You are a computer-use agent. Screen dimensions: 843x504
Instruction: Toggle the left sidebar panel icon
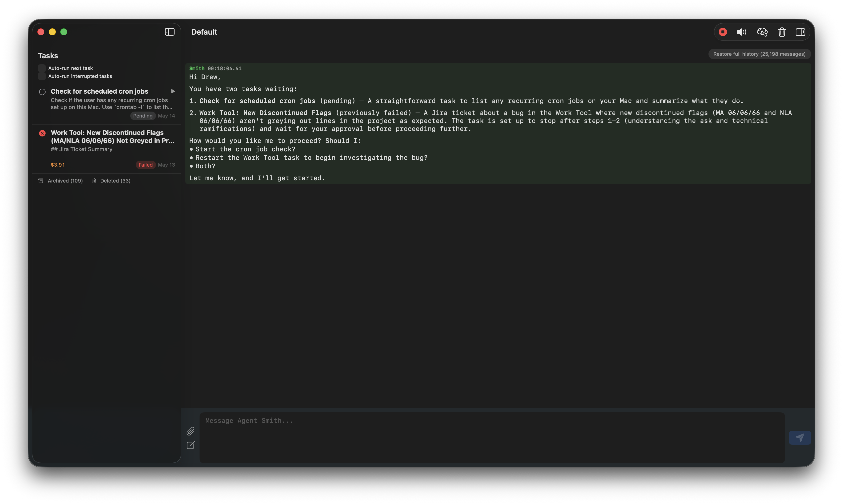(170, 32)
